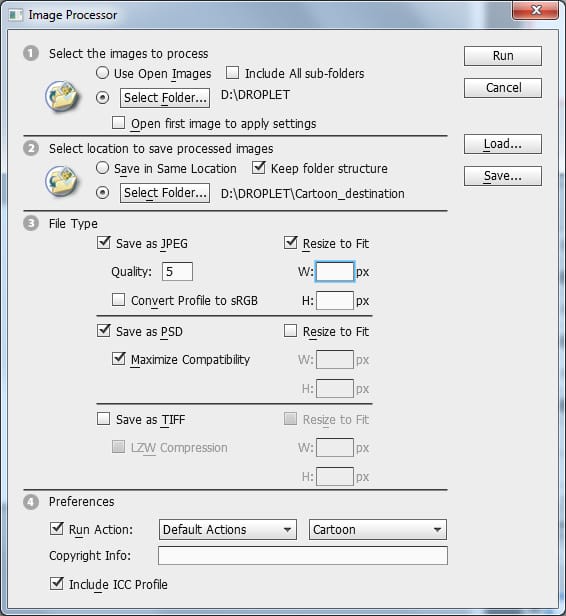Click the D:\DROPLET source path text
566x616 pixels.
coord(255,95)
